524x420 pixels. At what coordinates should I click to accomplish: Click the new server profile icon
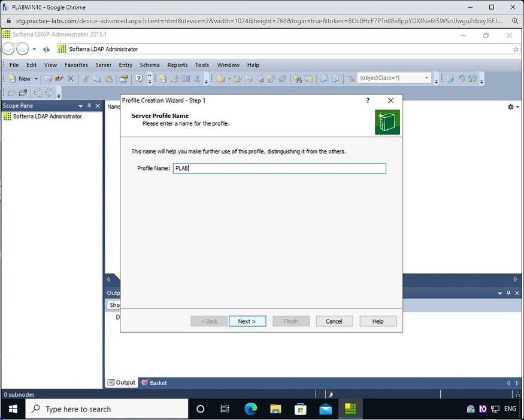[x=163, y=79]
